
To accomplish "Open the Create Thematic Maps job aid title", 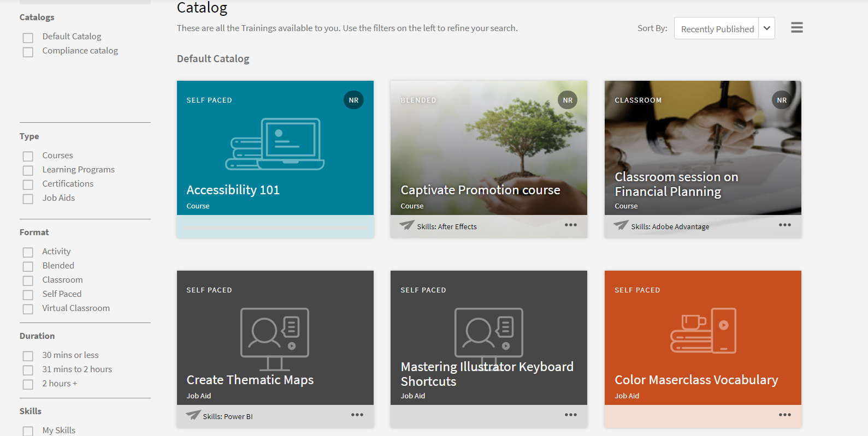I will (250, 380).
